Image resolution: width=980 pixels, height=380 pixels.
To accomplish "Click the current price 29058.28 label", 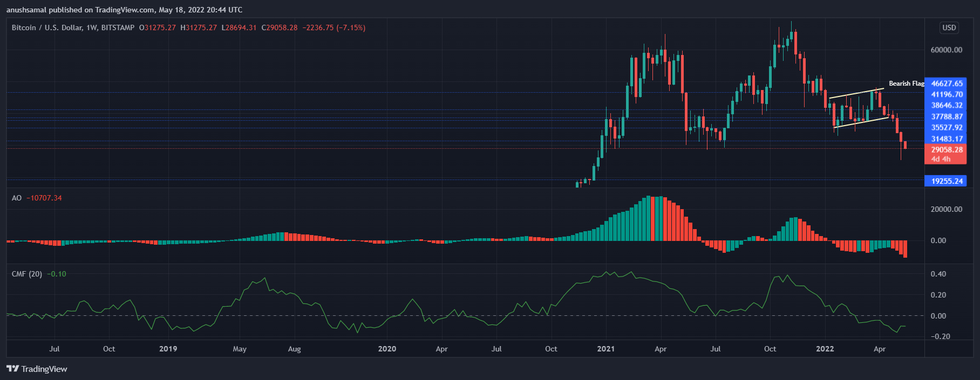I will coord(947,150).
